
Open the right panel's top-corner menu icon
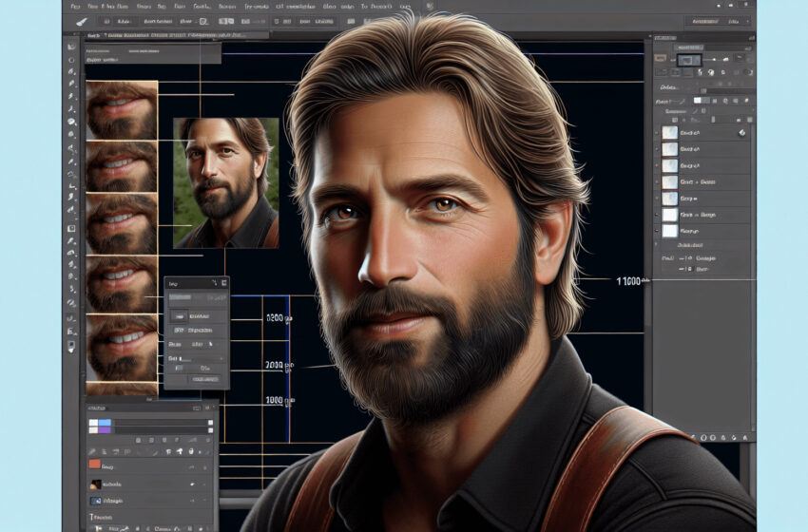tap(752, 38)
